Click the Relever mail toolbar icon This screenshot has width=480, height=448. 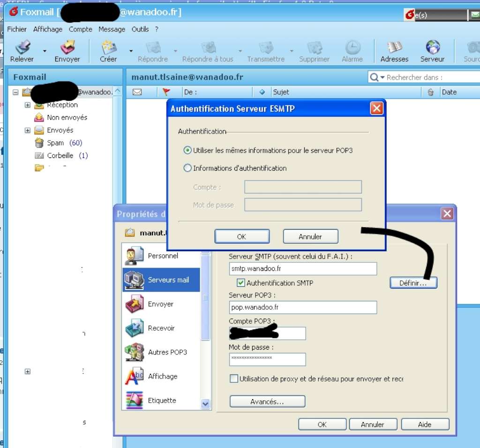coord(22,47)
